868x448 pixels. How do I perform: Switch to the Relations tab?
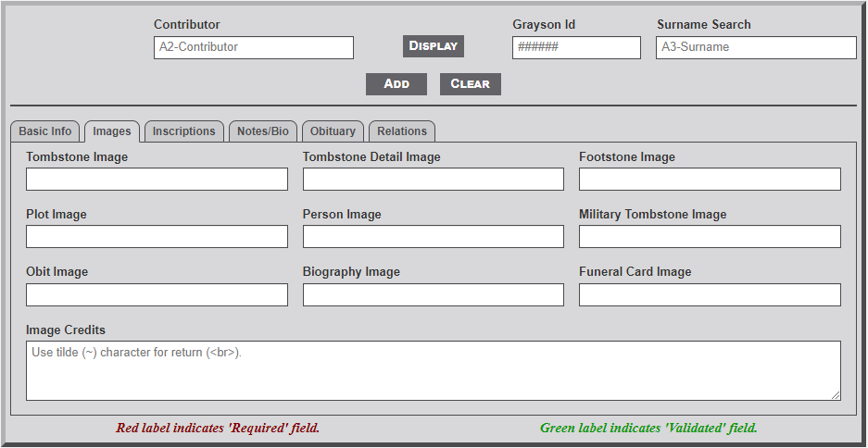click(402, 131)
